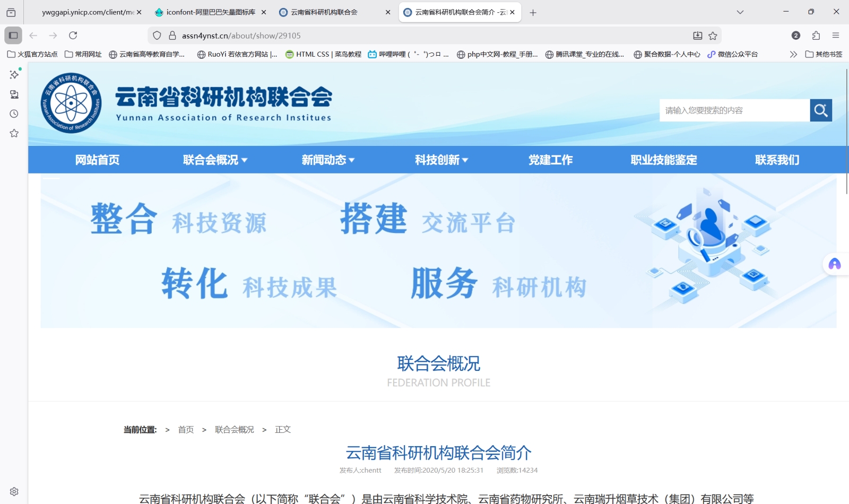Expand the 新闻动态 navigation dropdown
This screenshot has width=849, height=504.
(x=328, y=160)
